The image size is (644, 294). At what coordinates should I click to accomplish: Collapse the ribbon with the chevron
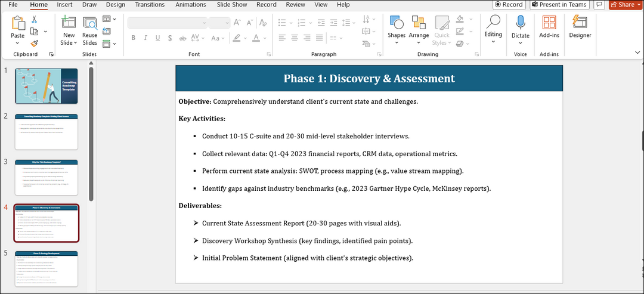tap(637, 52)
